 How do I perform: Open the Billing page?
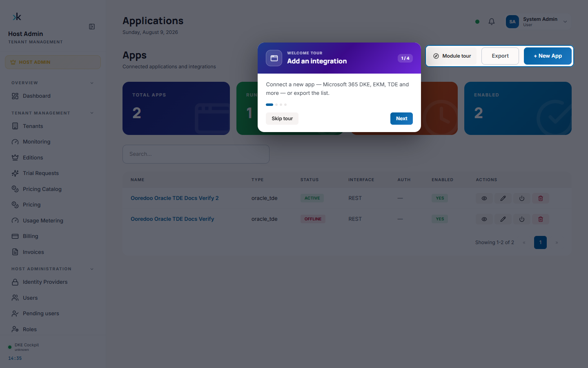(x=53, y=236)
